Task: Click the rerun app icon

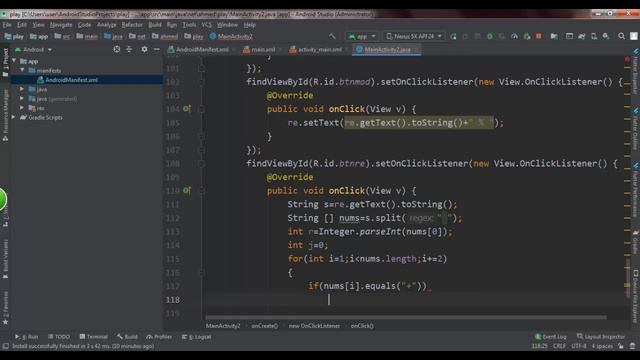Action: click(x=453, y=36)
